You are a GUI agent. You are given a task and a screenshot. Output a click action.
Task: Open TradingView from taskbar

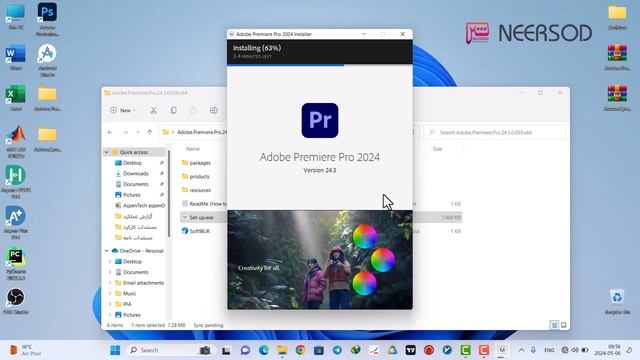411,350
